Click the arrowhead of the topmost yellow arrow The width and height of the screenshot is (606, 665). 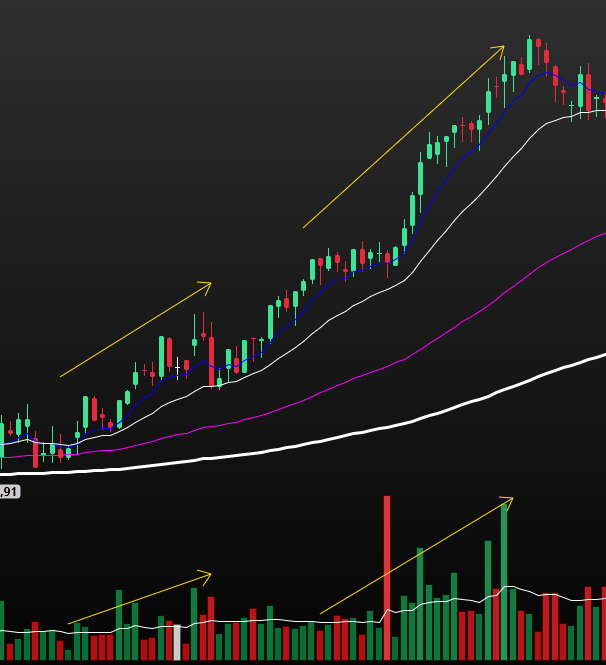coord(502,47)
